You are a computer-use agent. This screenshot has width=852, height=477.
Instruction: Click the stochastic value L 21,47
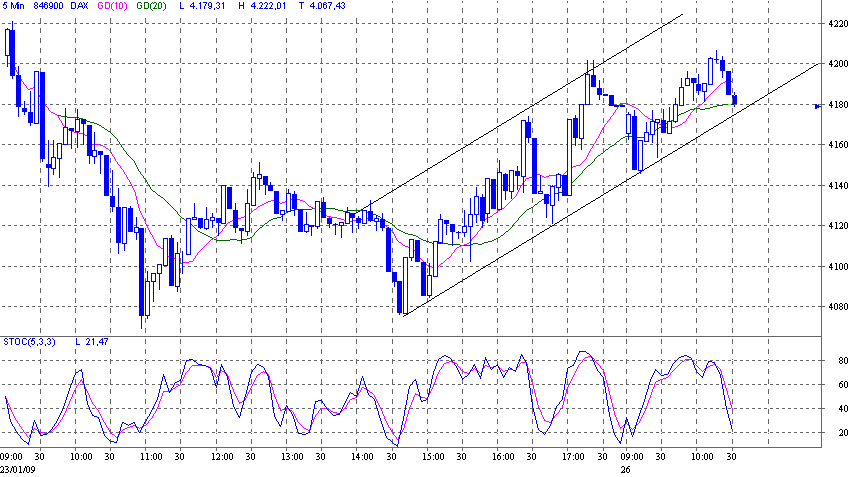(92, 342)
